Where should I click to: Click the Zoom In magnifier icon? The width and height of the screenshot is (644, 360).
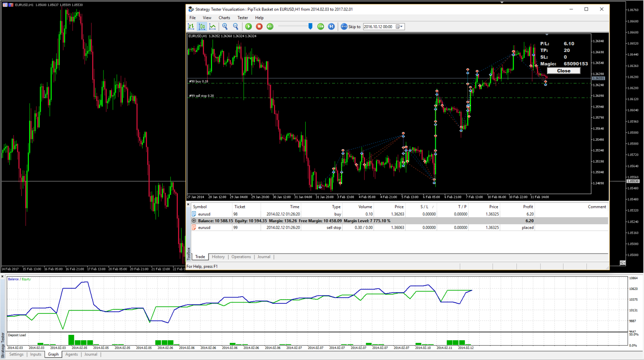225,26
